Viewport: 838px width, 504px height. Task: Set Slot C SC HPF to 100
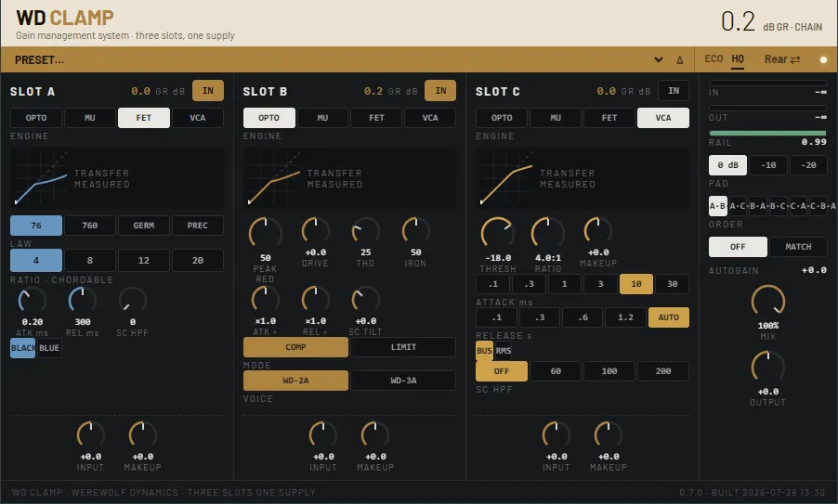click(609, 371)
